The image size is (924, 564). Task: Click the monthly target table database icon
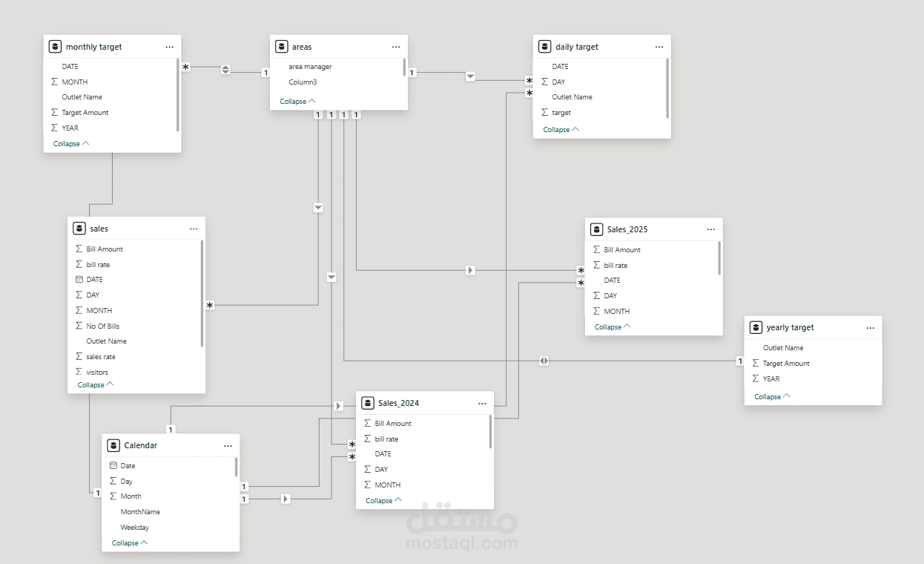(55, 47)
